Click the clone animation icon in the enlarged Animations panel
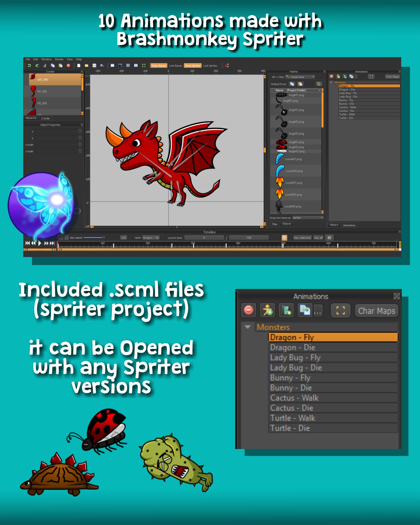This screenshot has height=525, width=420. (305, 310)
